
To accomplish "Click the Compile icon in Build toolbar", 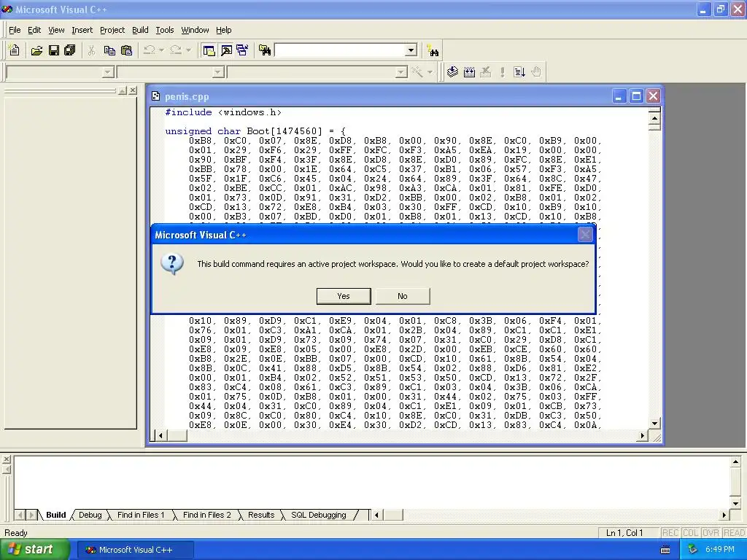I will click(x=452, y=72).
